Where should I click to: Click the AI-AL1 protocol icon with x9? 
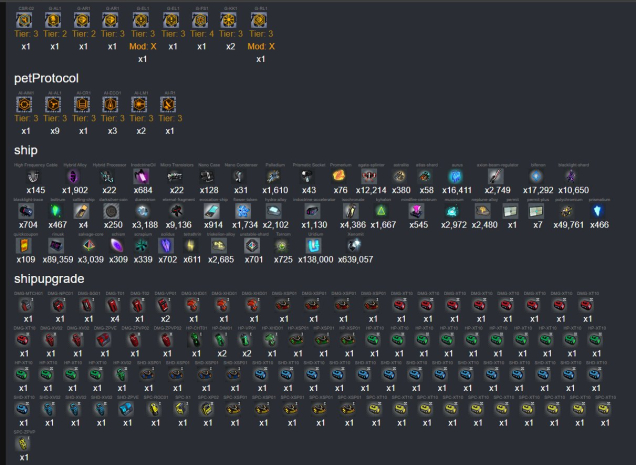coord(55,105)
